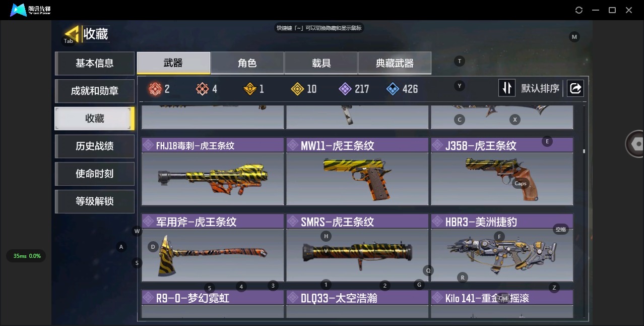Switch to the 载具 tab

(321, 63)
